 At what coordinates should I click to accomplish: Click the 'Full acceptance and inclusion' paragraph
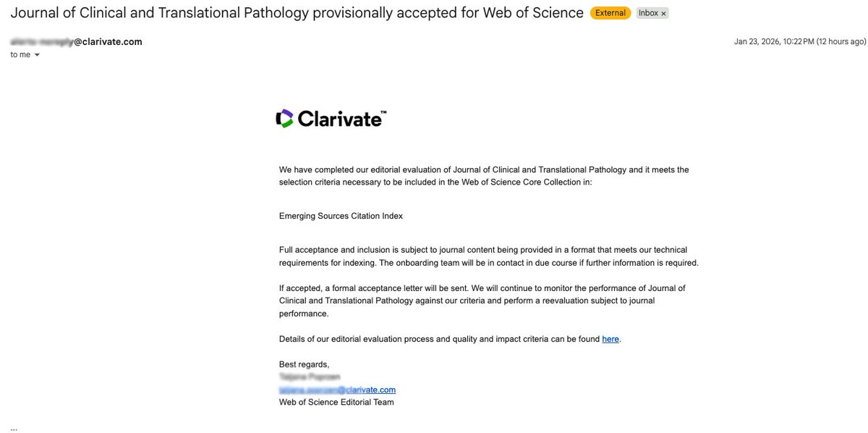click(x=488, y=256)
